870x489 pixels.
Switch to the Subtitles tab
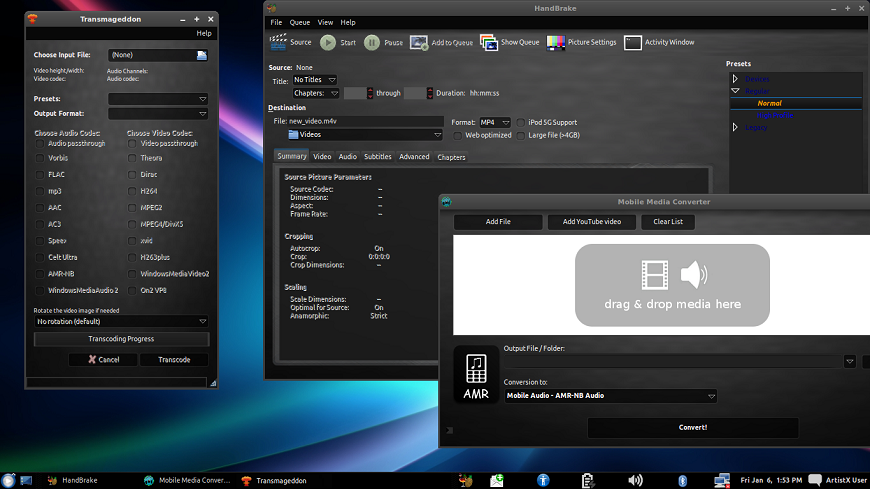[377, 157]
